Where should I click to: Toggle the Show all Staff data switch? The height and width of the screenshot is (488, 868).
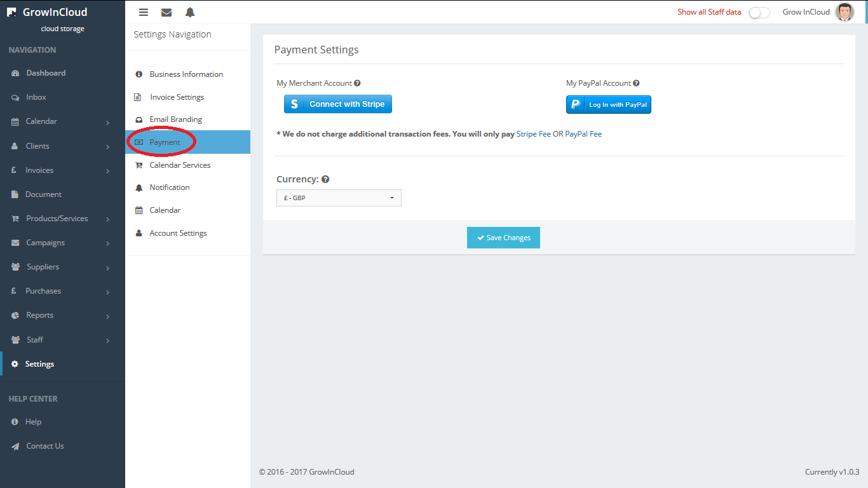coord(759,13)
